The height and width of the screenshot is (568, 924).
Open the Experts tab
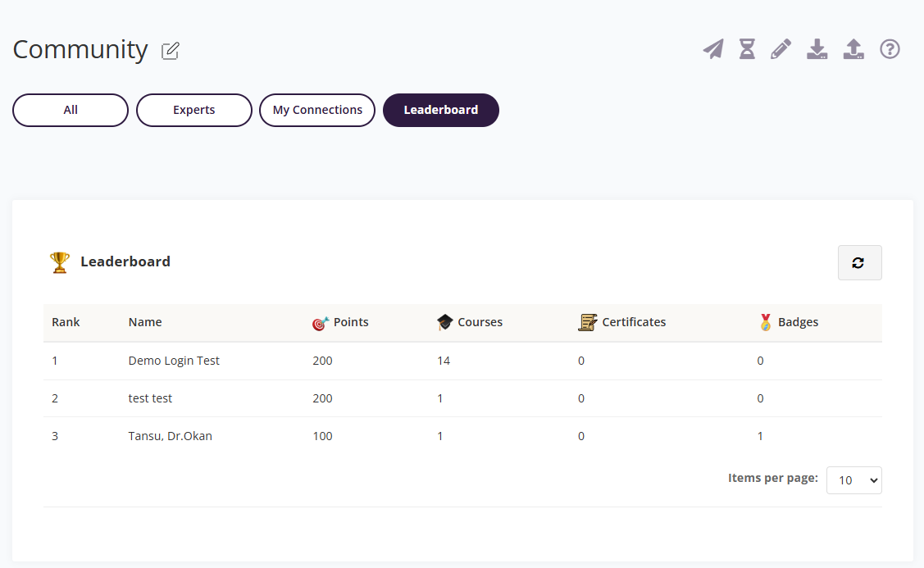[193, 110]
